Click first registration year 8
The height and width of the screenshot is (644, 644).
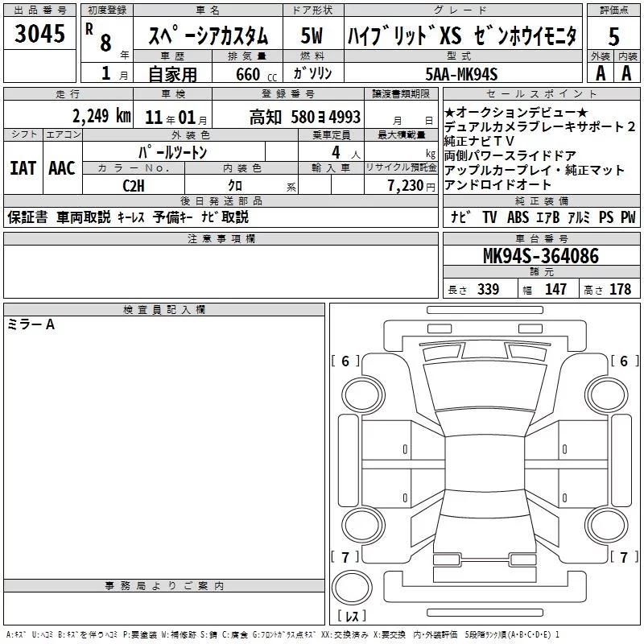point(105,43)
